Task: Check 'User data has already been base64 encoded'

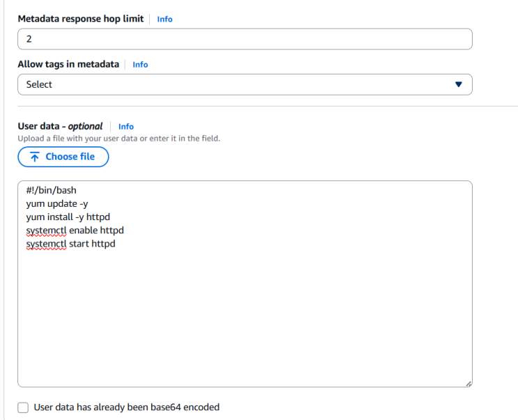Action: pyautogui.click(x=23, y=407)
